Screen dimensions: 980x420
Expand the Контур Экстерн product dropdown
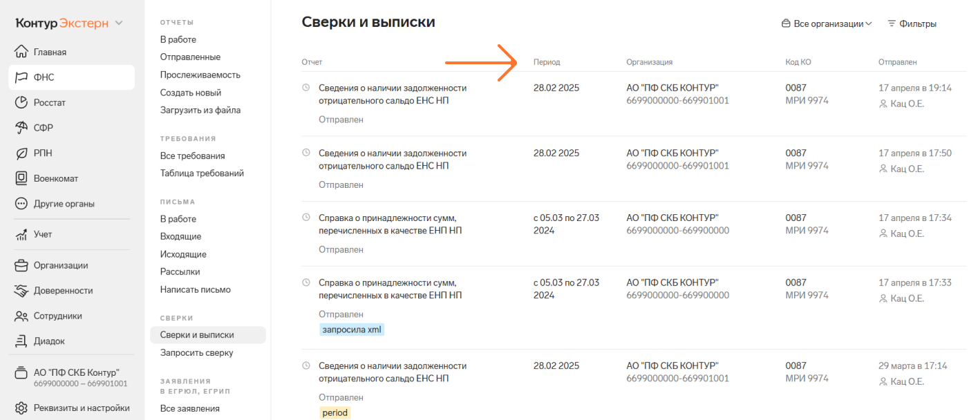coord(119,23)
